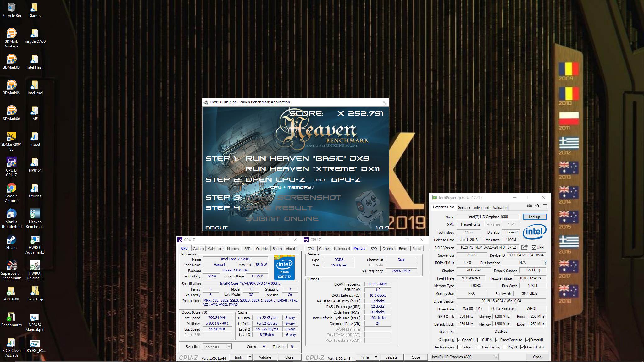Open Bench tab in CPU-Z CPU window
Viewport: 644px width, 362px height.
(277, 248)
